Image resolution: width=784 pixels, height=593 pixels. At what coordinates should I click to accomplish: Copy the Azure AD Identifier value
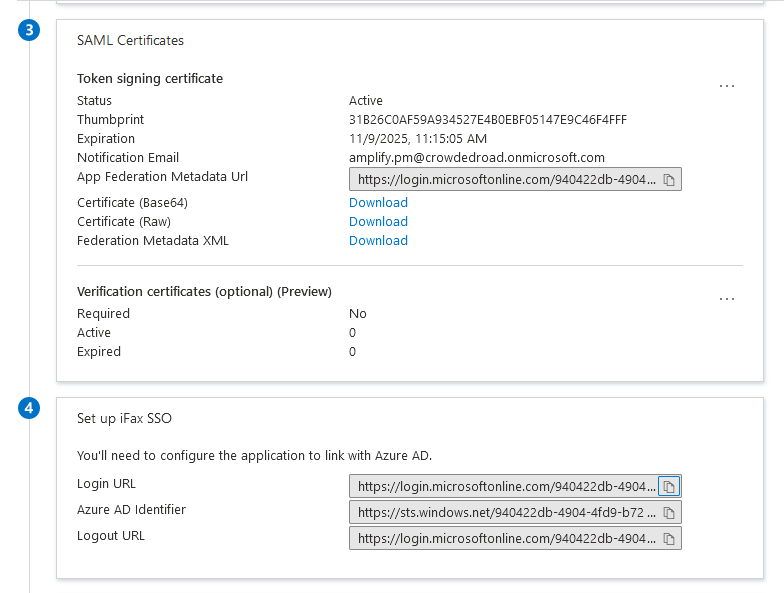tap(669, 512)
